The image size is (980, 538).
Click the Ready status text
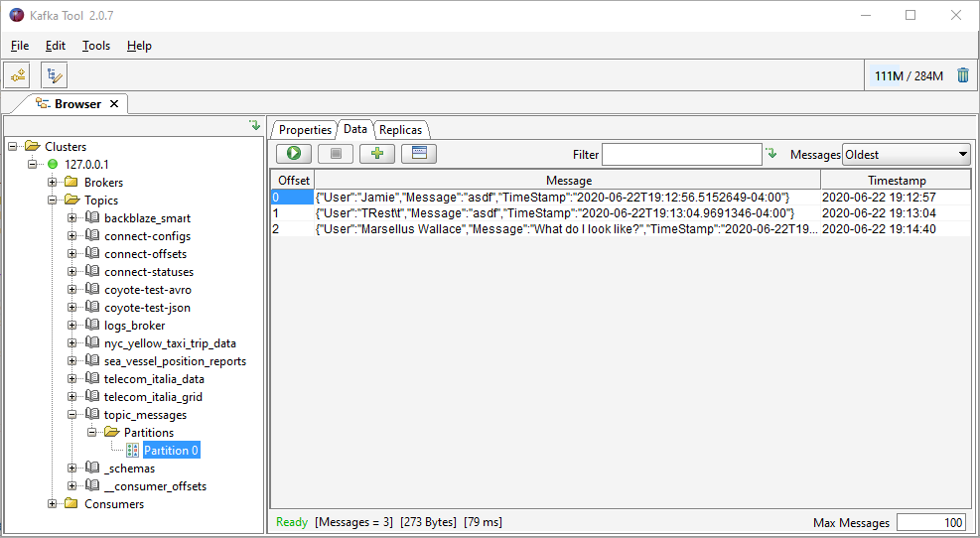(292, 522)
